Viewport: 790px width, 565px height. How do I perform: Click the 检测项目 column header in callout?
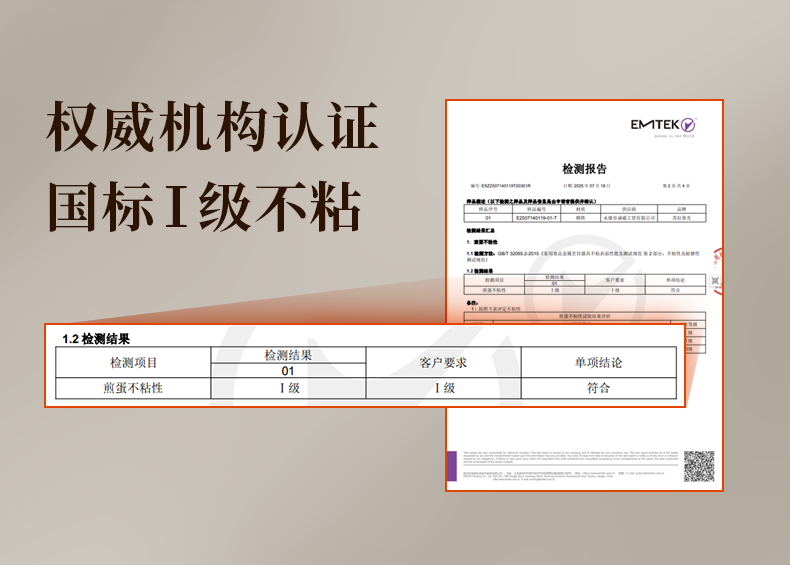pos(133,362)
